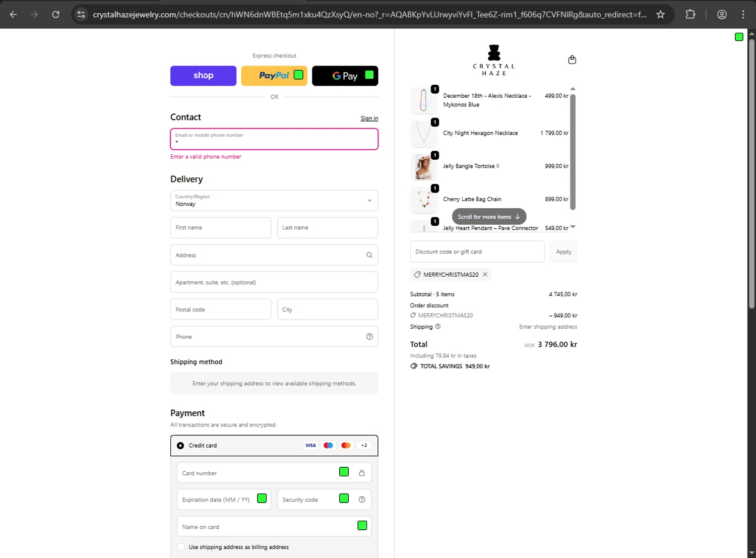The width and height of the screenshot is (756, 558).
Task: Click the order list scroll-down arrow
Action: tap(573, 227)
